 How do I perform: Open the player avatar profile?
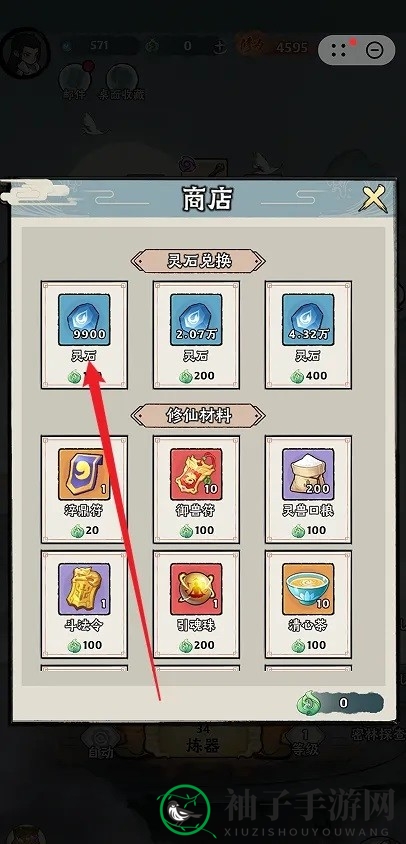pyautogui.click(x=25, y=54)
